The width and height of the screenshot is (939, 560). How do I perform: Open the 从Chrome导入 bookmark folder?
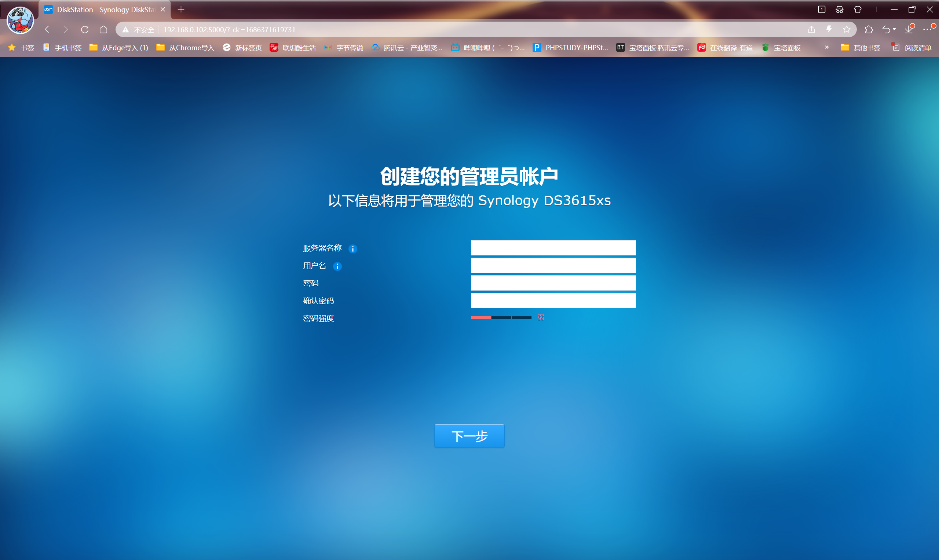click(185, 48)
